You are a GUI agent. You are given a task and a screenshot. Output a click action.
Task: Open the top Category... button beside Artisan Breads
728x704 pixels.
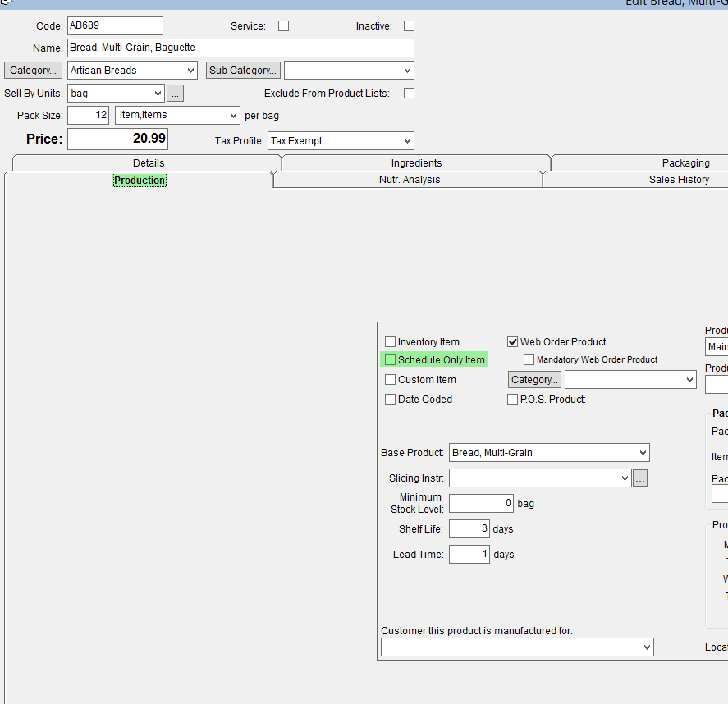[33, 70]
